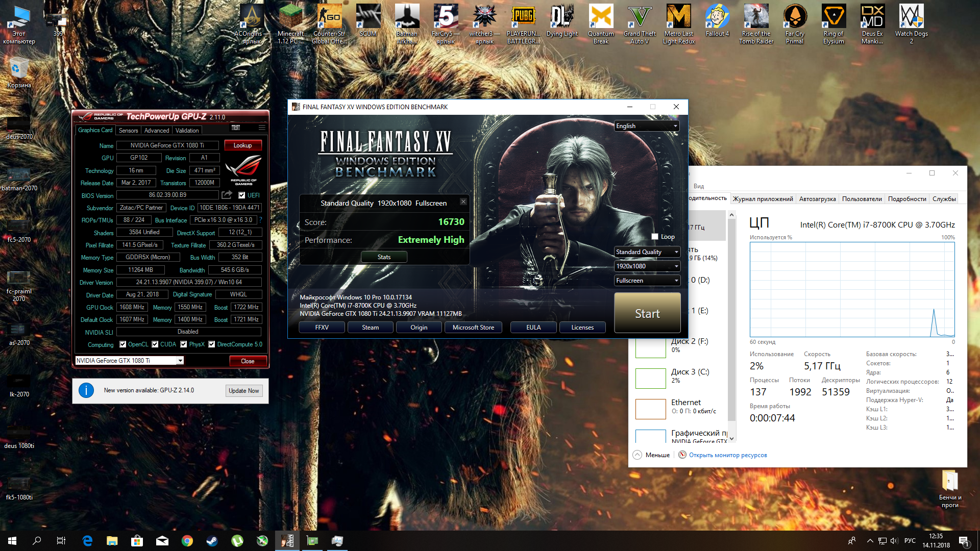Expand the English language dropdown
The width and height of the screenshot is (980, 551).
click(646, 126)
